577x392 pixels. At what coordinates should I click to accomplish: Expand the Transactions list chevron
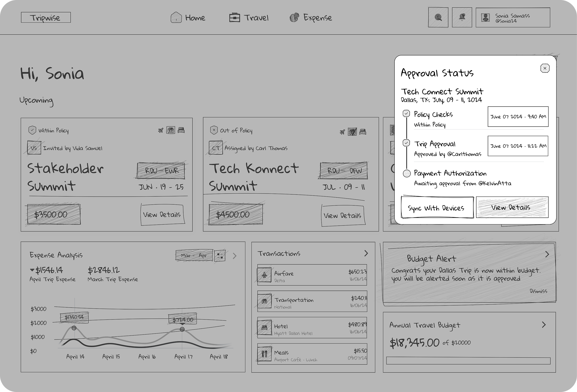[366, 253]
